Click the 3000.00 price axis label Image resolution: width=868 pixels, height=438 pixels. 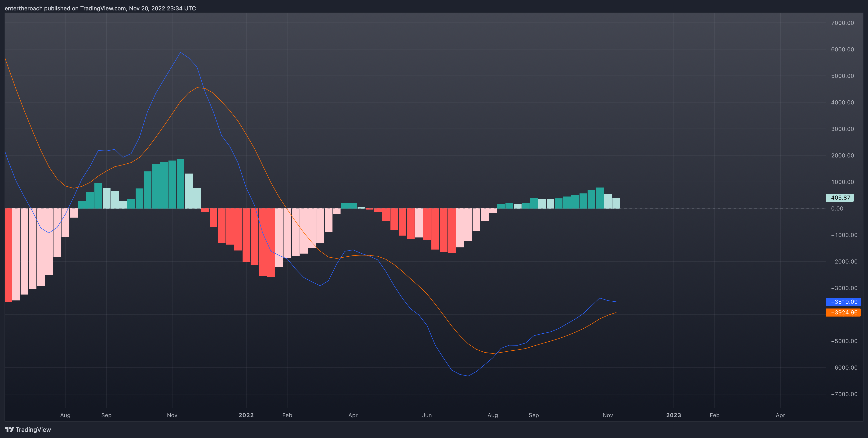(x=842, y=129)
